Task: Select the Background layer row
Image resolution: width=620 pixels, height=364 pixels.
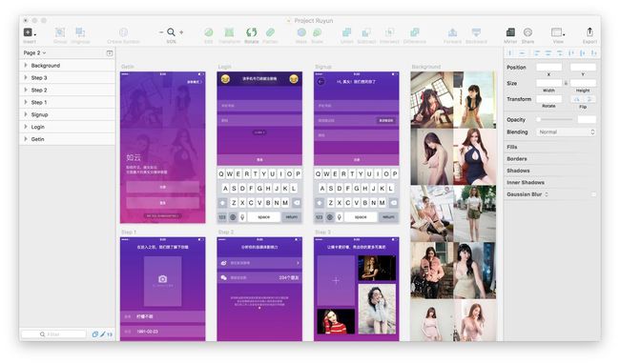Action: point(67,66)
